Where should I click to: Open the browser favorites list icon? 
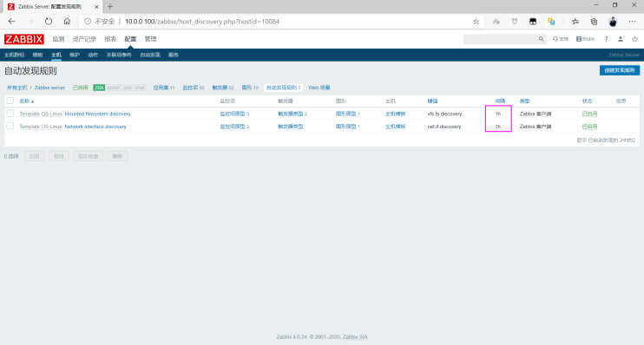[x=575, y=22]
